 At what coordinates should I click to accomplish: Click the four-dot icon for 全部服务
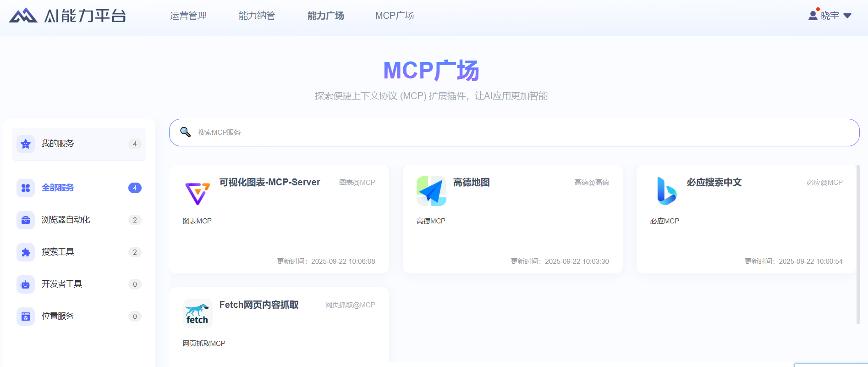pos(26,188)
